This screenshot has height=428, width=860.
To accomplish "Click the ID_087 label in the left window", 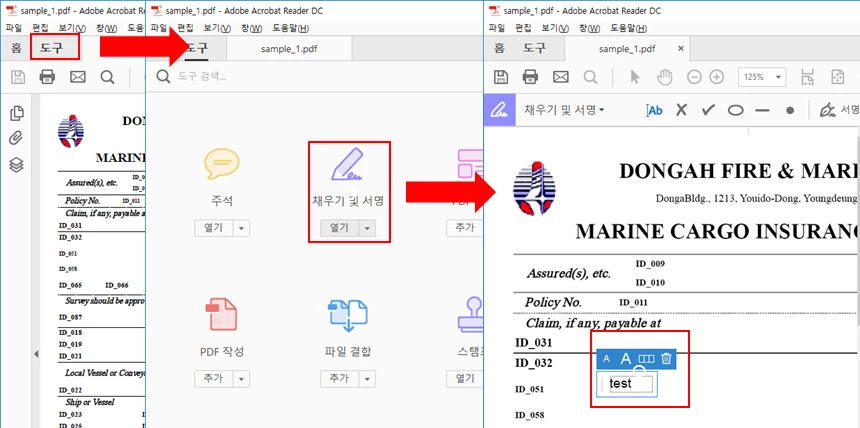I will click(x=71, y=317).
